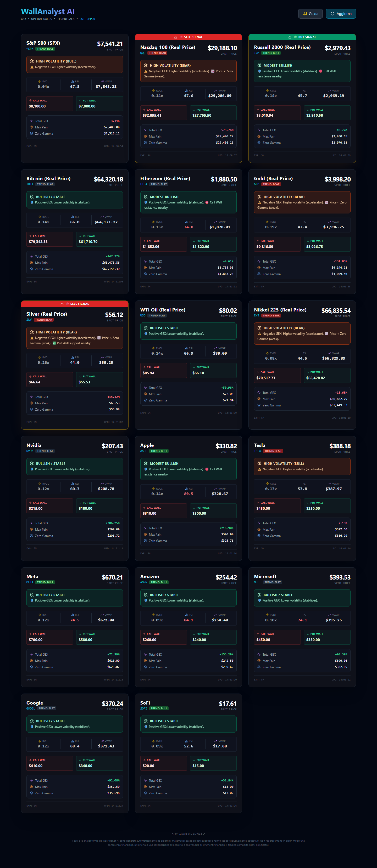Click the Call Wall up-arrow icon in Gold card
Image resolution: width=377 pixels, height=868 pixels.
point(258,241)
